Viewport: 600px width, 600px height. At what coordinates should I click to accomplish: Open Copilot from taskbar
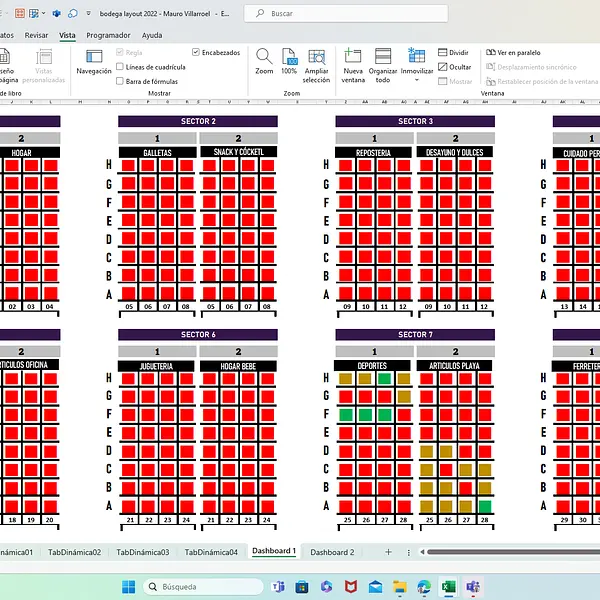[326, 586]
